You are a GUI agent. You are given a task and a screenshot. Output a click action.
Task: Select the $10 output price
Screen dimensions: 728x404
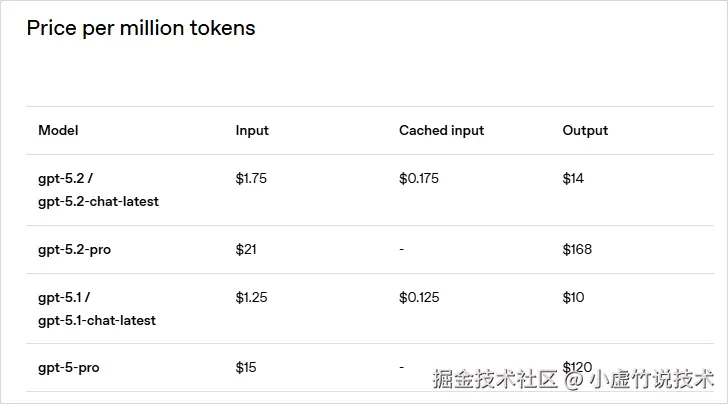[573, 297]
